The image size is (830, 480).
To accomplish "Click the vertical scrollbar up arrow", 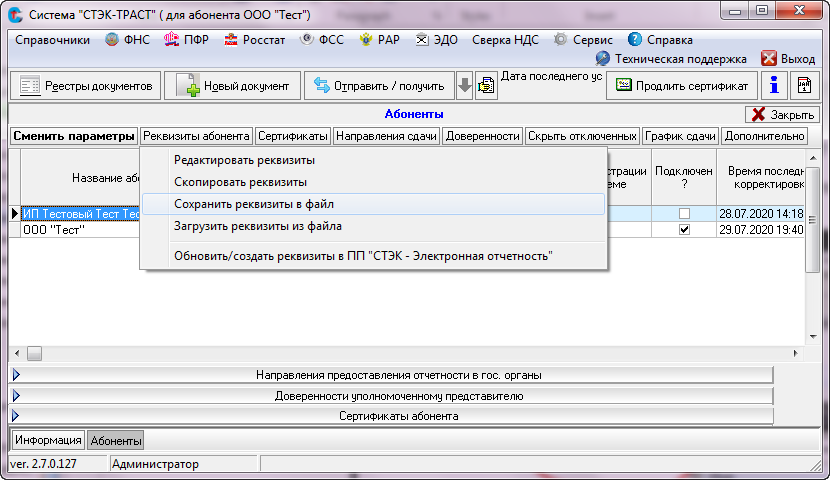I will click(813, 158).
